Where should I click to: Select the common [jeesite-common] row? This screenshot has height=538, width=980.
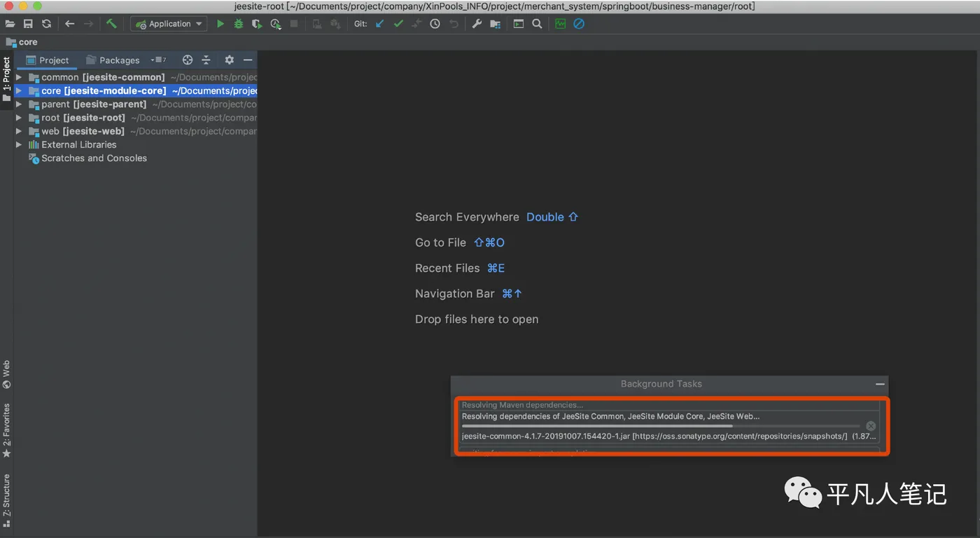(136, 77)
